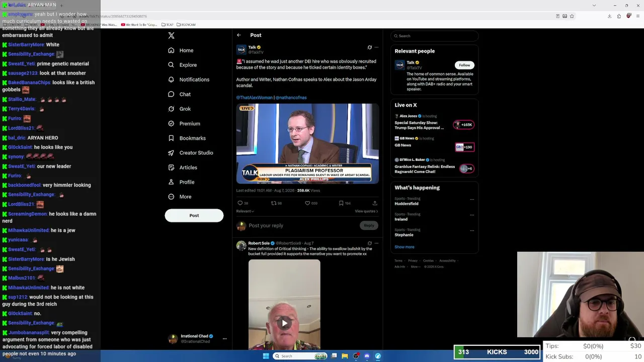Open Grok from the sidebar
The height and width of the screenshot is (362, 644).
pyautogui.click(x=180, y=109)
